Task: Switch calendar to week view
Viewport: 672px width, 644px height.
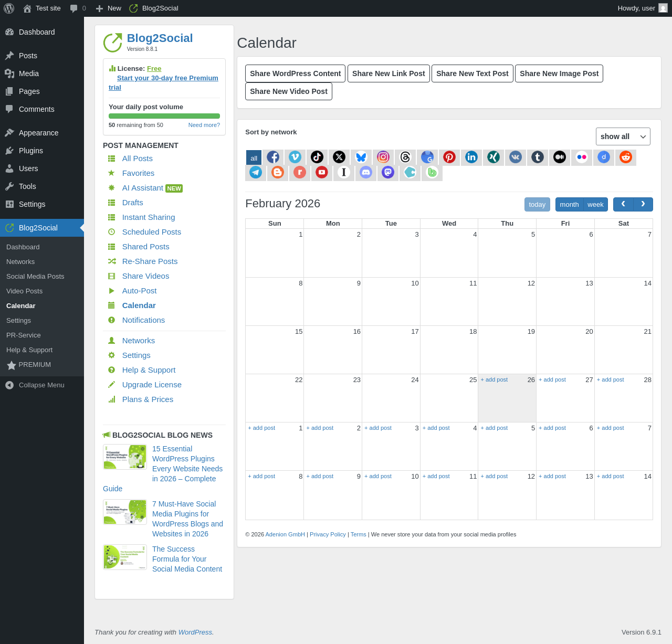Action: tap(595, 205)
